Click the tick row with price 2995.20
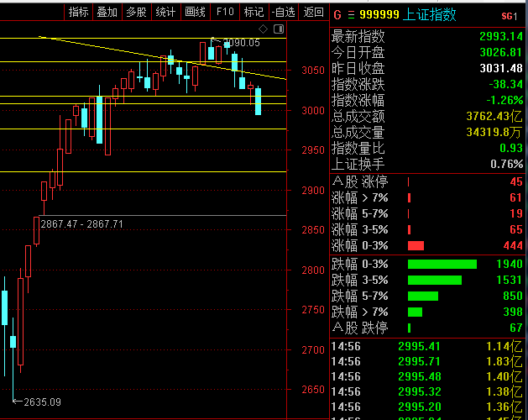The image size is (528, 420). click(x=427, y=407)
